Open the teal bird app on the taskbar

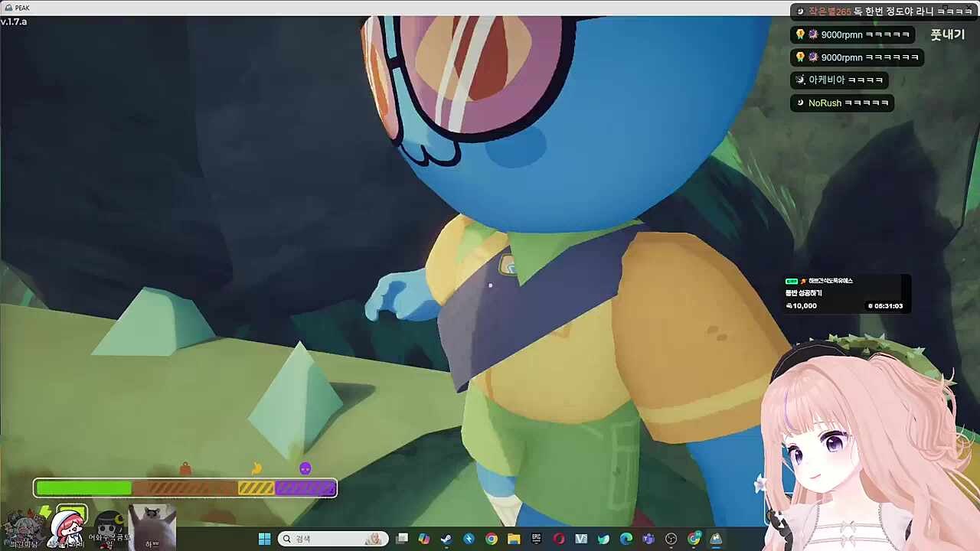pos(603,539)
